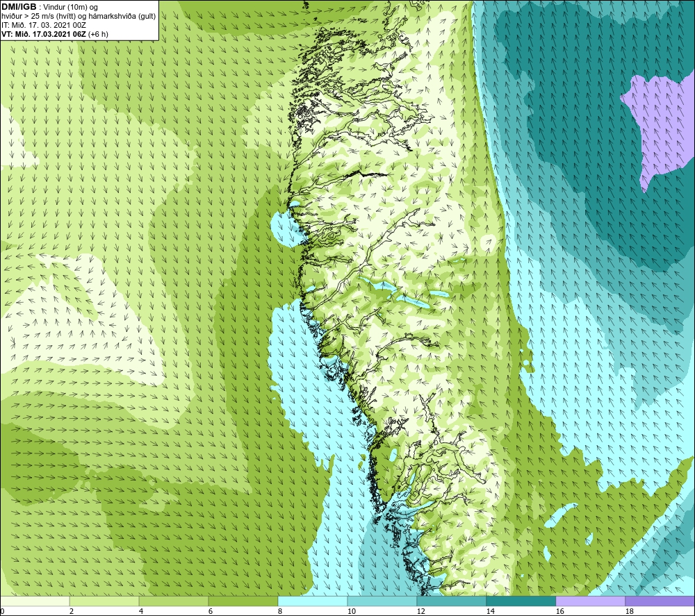
Task: Select the purple swatch above 18 m/s
Action: point(660,601)
